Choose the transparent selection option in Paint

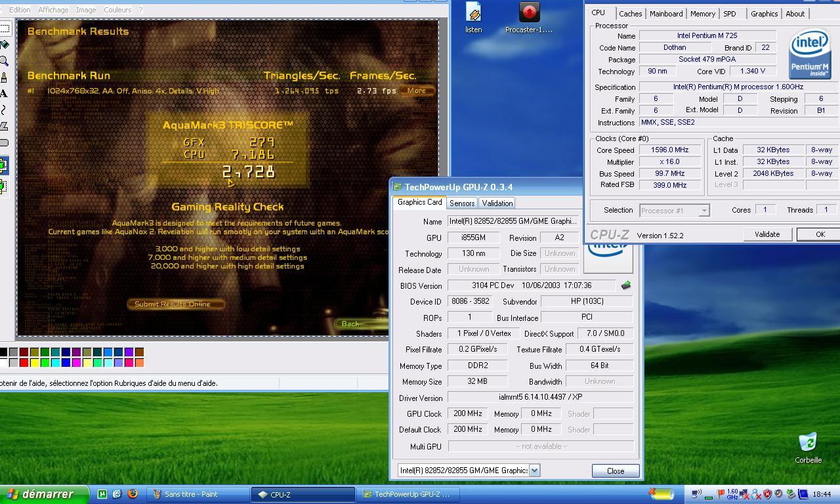click(3, 186)
